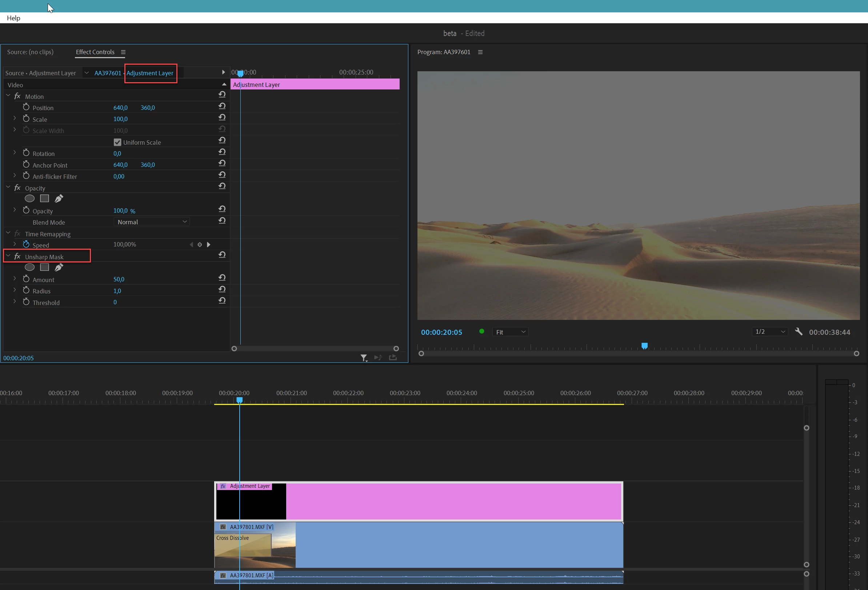Toggle the Unsharp Mask fx effect switch
Viewport: 868px width, 590px height.
[x=17, y=257]
